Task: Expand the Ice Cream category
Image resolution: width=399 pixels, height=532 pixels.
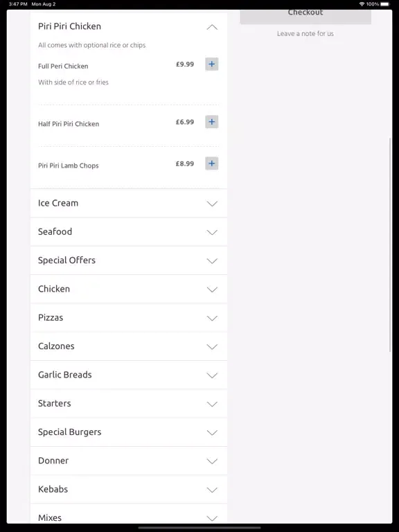Action: tap(129, 203)
